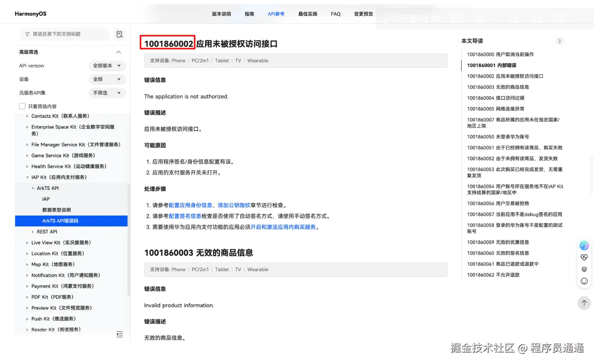Jump to 1001860060 无效的签名信息 in outline
Viewport: 594px width, 364px height.
click(x=498, y=253)
